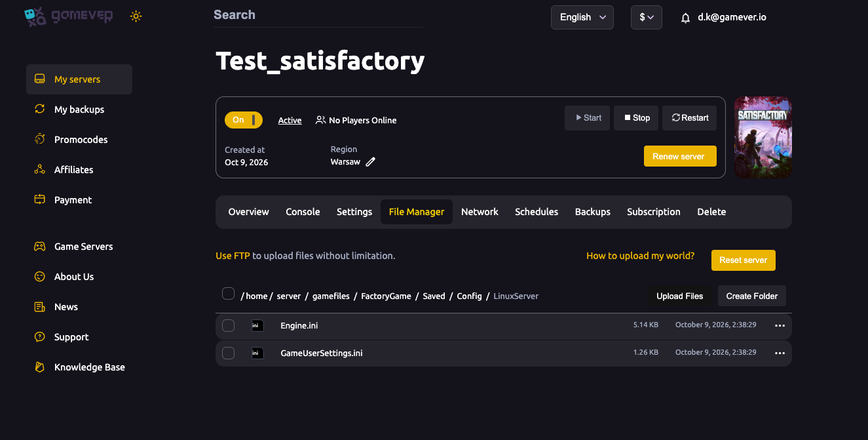Select the File Manager tab
868x440 pixels.
click(x=417, y=212)
